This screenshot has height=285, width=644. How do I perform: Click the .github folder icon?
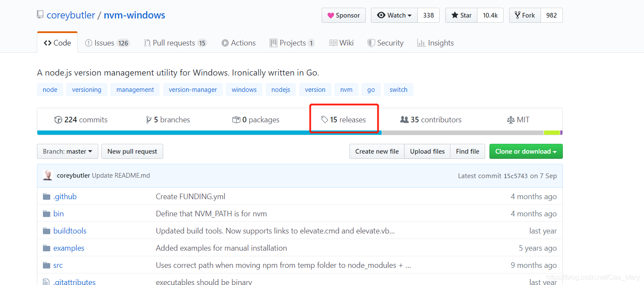click(x=47, y=197)
